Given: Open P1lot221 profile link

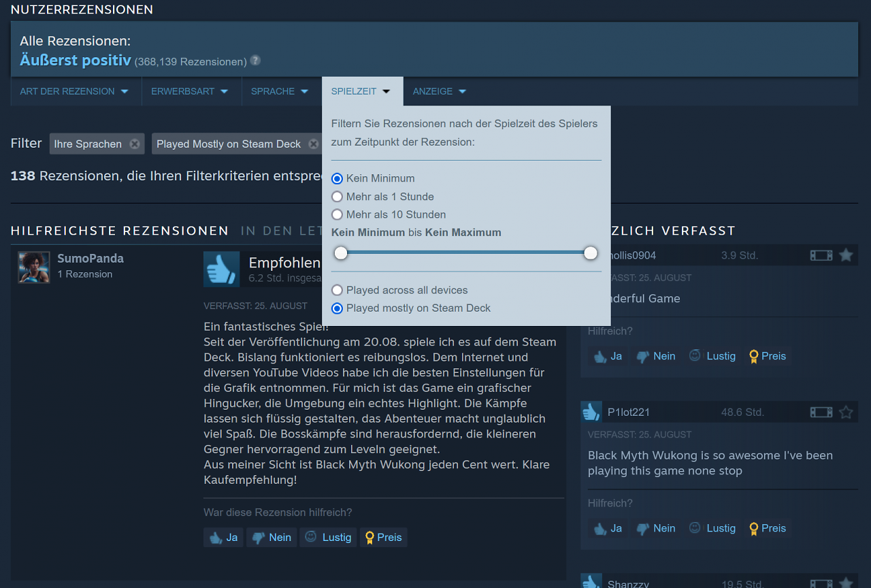Looking at the screenshot, I should (x=629, y=412).
